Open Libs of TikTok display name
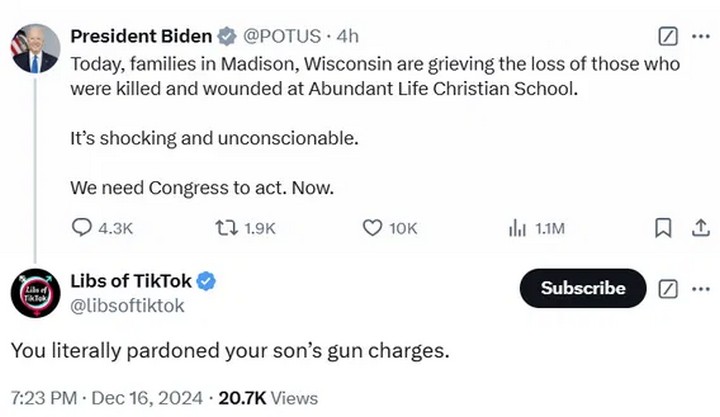The height and width of the screenshot is (417, 720). [x=130, y=281]
